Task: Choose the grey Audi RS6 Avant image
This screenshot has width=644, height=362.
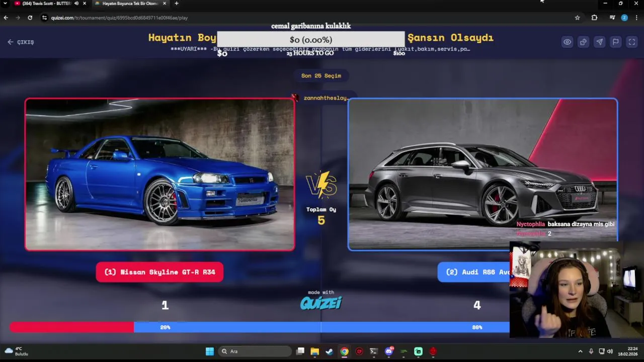Action: tap(482, 174)
